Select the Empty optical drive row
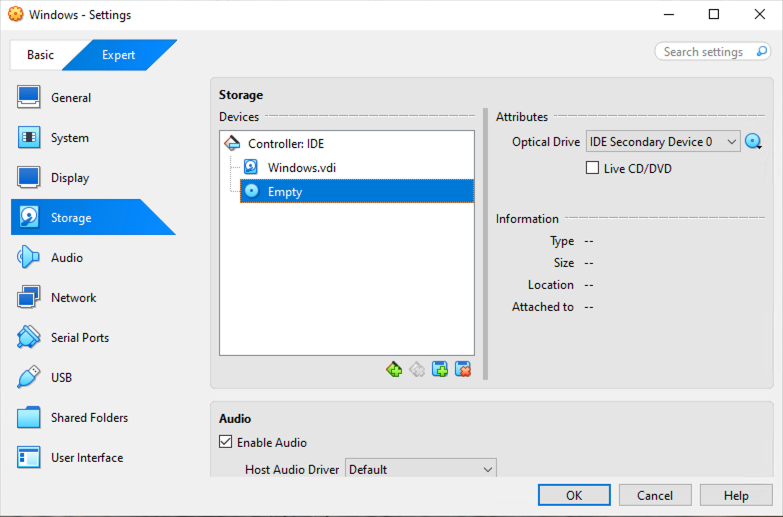Viewport: 783px width, 517px height. tap(357, 191)
